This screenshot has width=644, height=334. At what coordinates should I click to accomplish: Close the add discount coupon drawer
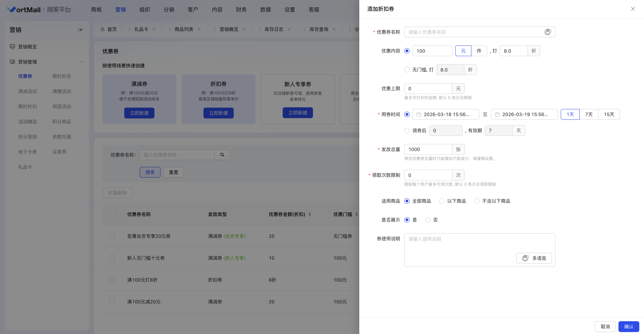(x=633, y=9)
